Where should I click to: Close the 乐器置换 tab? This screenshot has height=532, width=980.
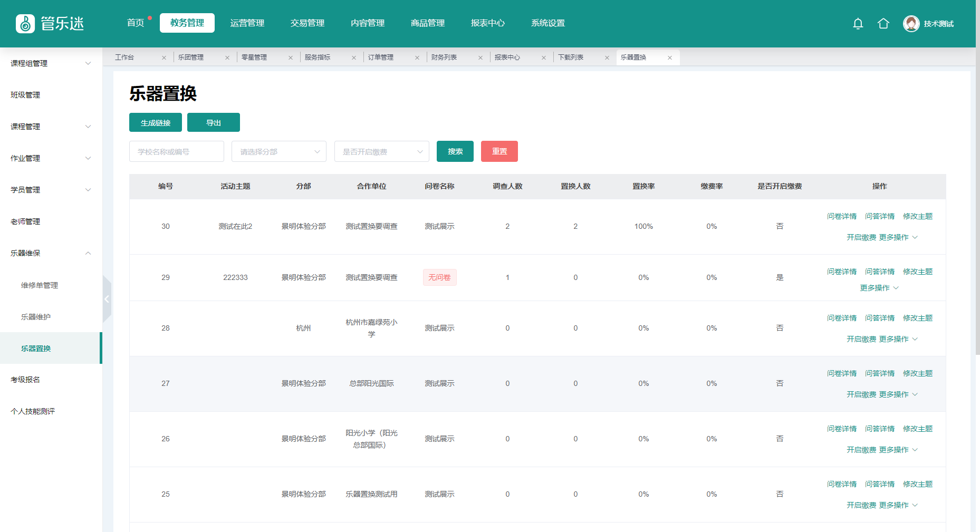(670, 58)
